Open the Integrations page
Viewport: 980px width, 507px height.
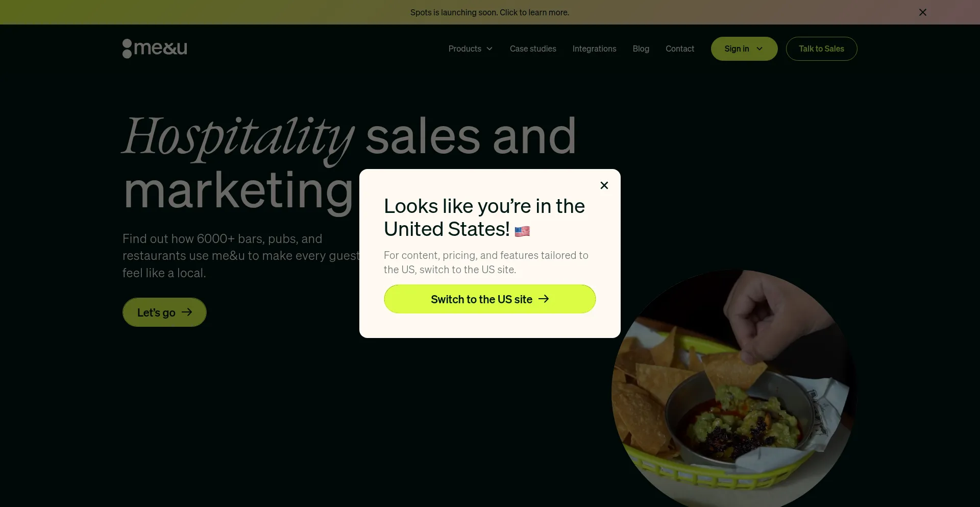coord(594,49)
